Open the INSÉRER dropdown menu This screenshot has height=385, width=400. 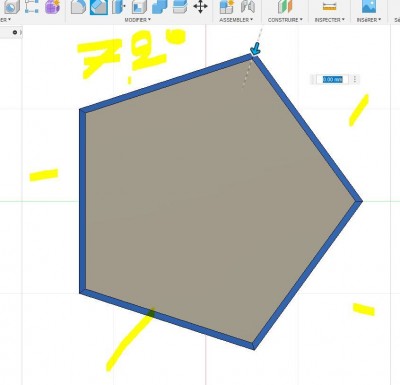point(369,20)
